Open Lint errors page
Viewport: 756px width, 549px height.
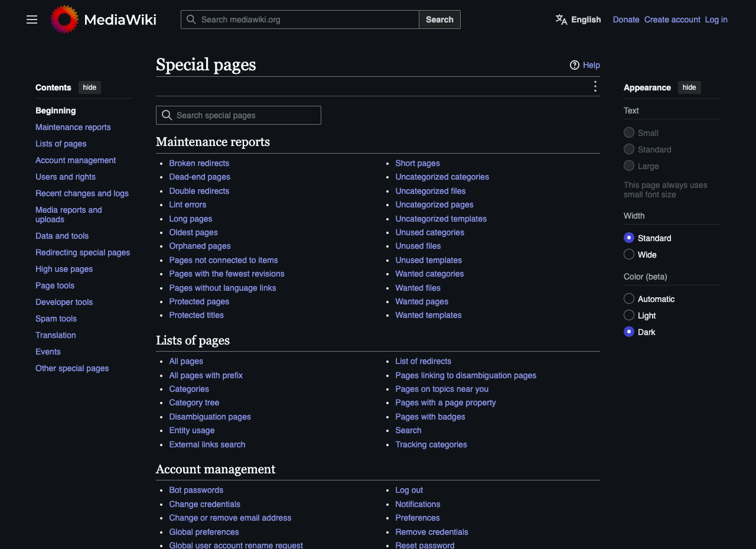point(188,204)
